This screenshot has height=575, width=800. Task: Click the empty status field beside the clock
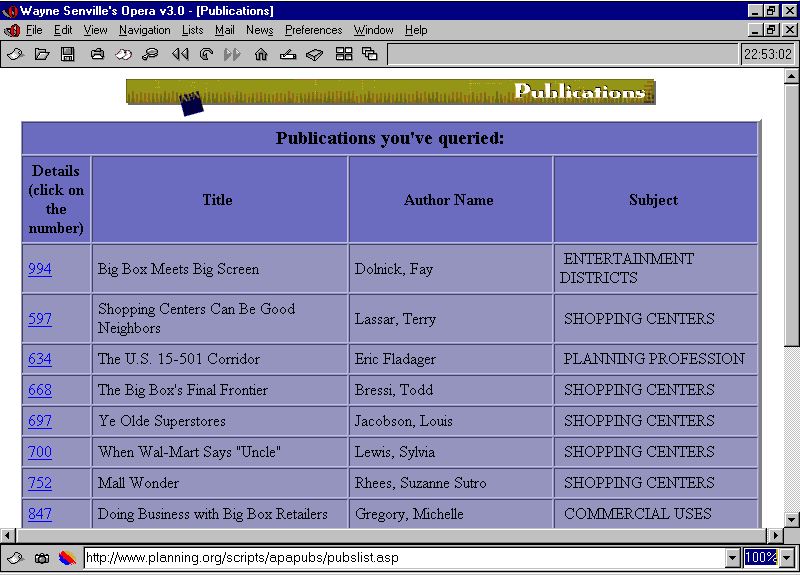point(563,54)
